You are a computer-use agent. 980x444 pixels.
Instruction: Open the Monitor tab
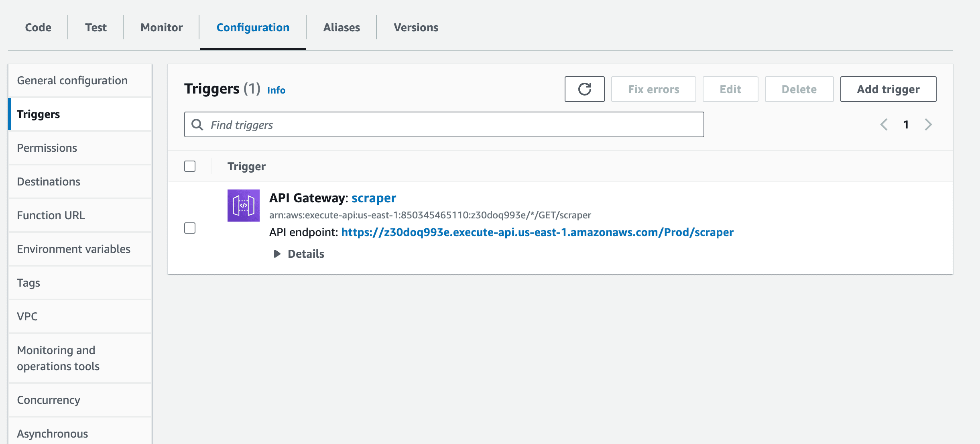coord(161,27)
